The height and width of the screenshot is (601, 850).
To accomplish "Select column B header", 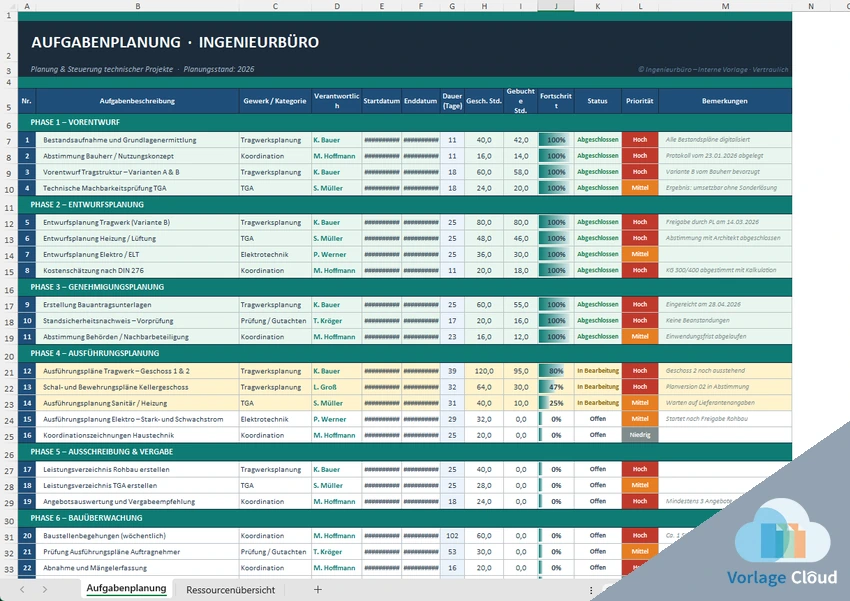I will 138,6.
